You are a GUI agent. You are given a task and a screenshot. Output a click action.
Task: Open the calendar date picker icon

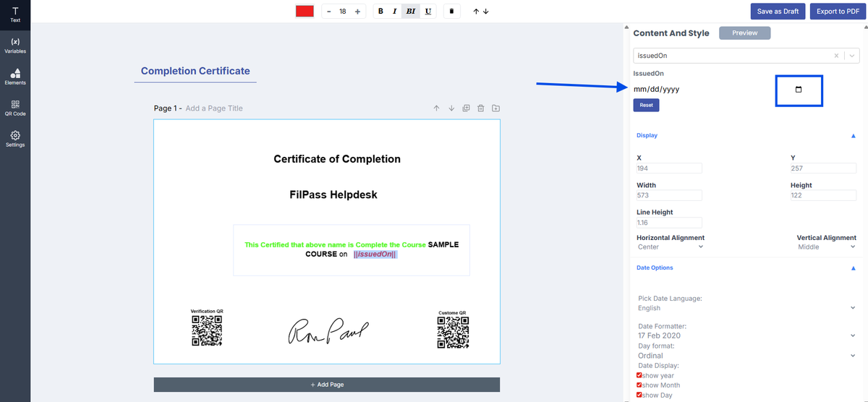tap(799, 90)
